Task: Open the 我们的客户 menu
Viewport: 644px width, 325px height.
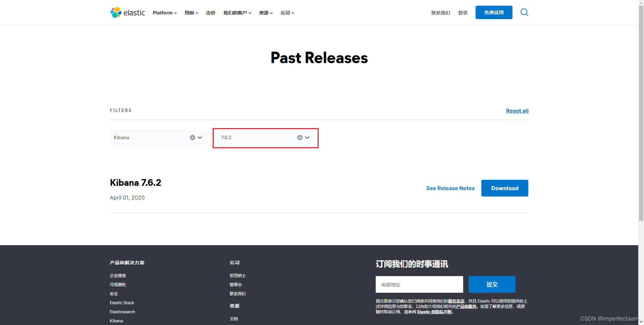Action: tap(237, 13)
